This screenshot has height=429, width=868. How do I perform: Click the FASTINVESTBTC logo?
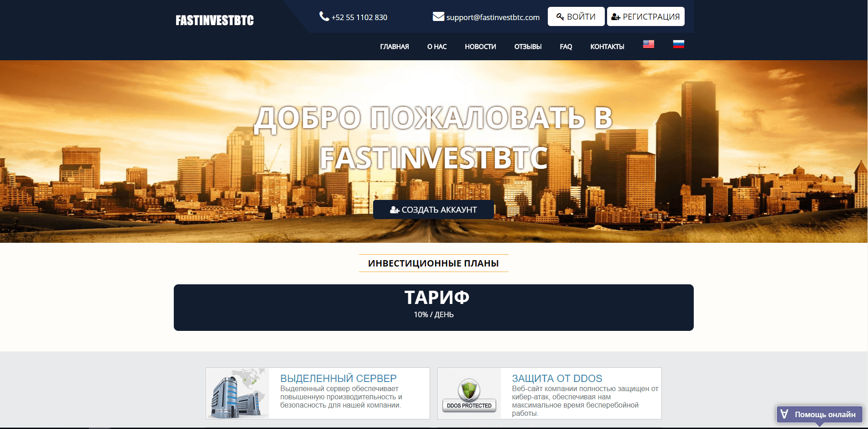tap(214, 20)
